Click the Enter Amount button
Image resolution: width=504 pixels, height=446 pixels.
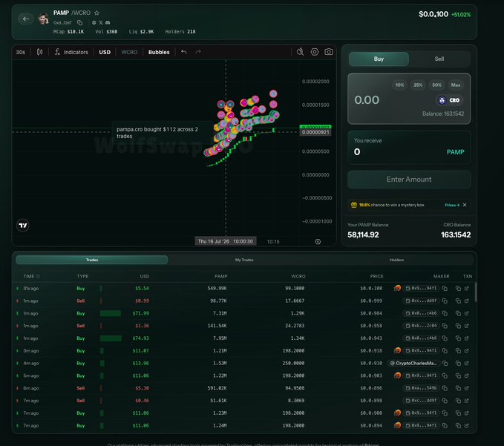(409, 180)
